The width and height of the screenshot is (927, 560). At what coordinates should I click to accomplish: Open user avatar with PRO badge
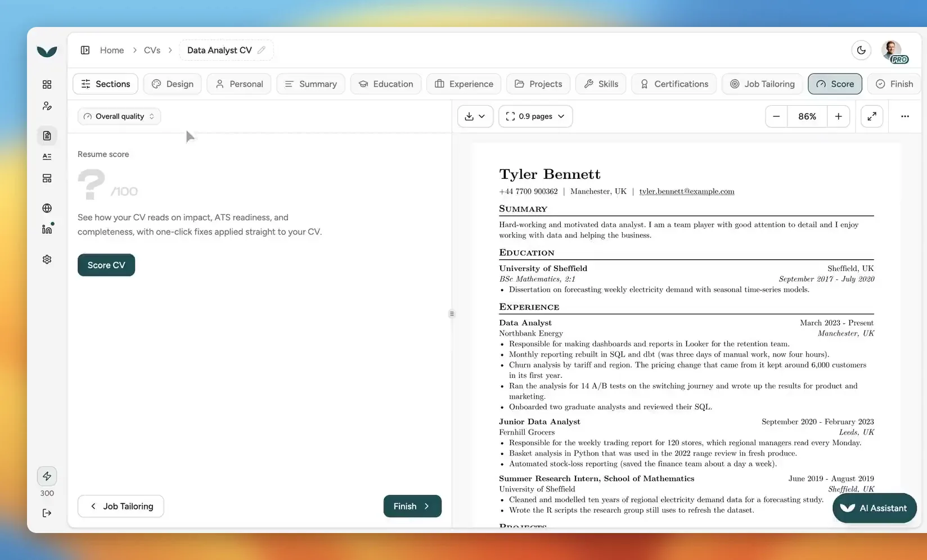[x=893, y=51]
